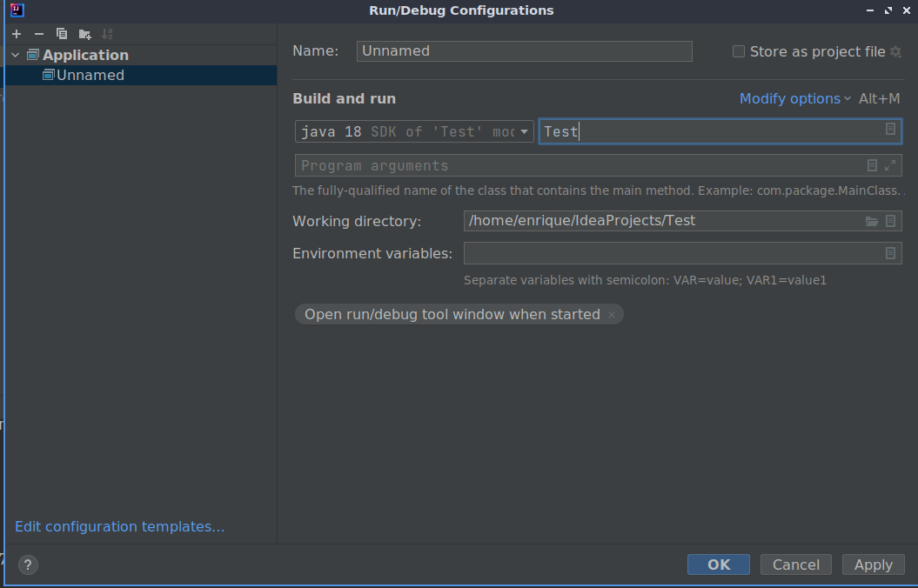
Task: Maximize the Run/Debug Configurations dialog
Action: (x=888, y=10)
